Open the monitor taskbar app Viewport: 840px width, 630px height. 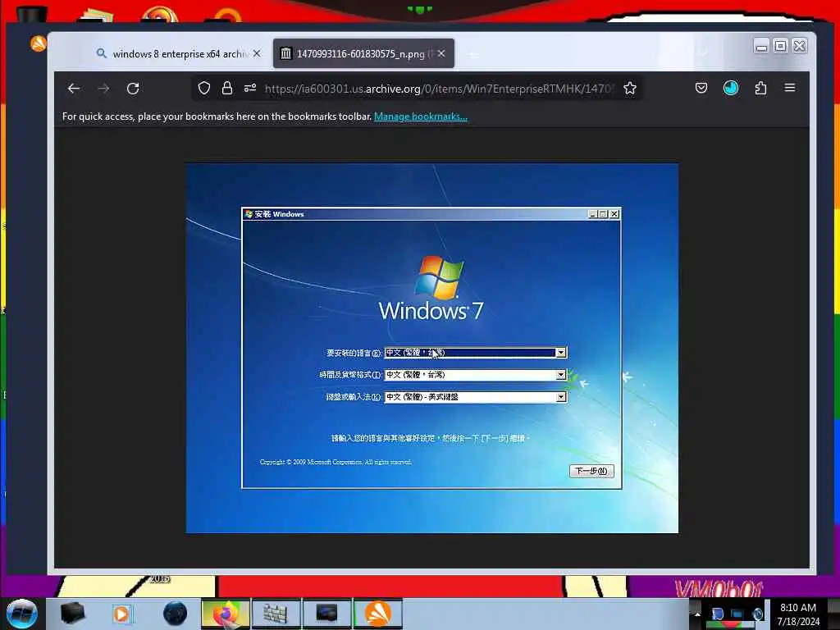pyautogui.click(x=326, y=614)
